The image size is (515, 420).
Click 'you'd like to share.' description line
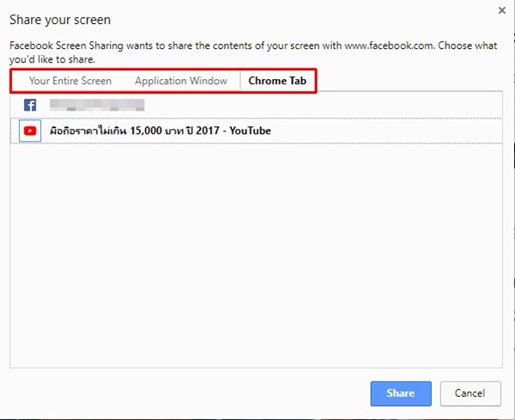(52, 59)
